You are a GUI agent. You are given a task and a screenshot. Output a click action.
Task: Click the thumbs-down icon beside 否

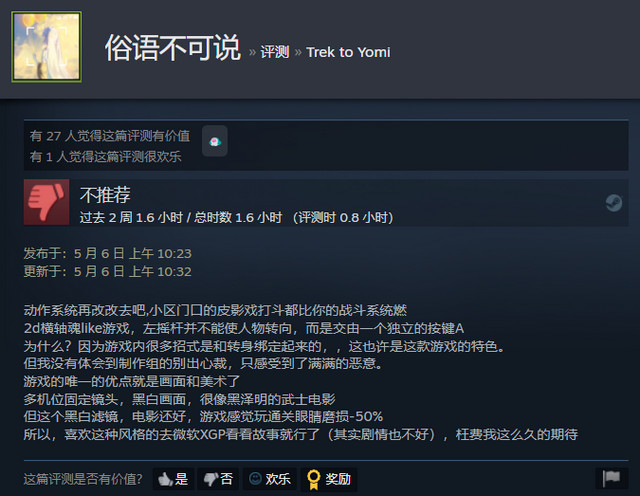click(211, 479)
